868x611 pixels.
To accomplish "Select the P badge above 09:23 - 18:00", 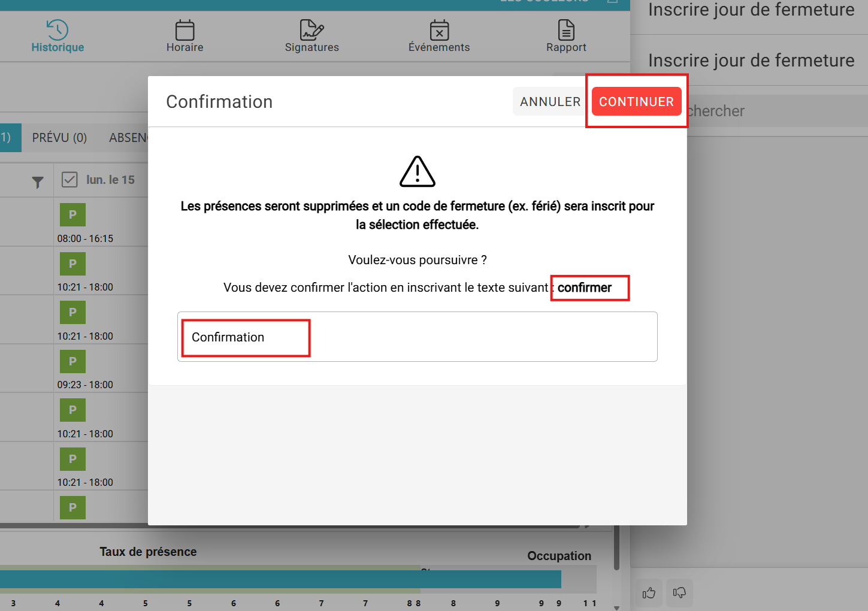I will [x=72, y=362].
